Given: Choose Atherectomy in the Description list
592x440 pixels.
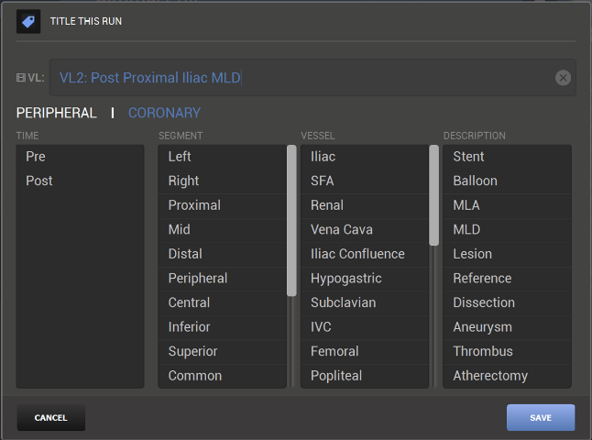Looking at the screenshot, I should [x=507, y=376].
